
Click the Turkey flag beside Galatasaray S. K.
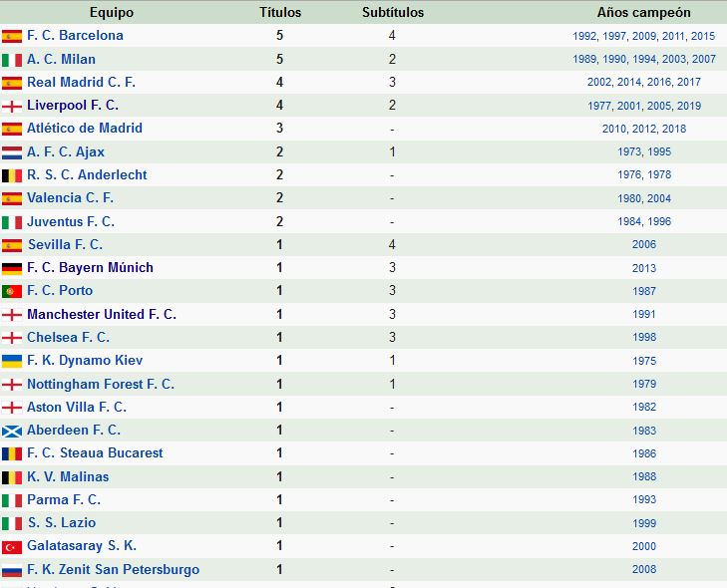pyautogui.click(x=12, y=547)
